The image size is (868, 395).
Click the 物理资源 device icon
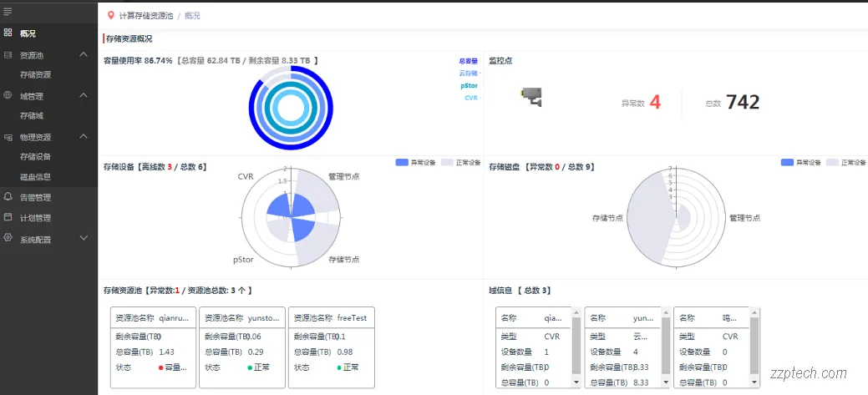coord(8,137)
